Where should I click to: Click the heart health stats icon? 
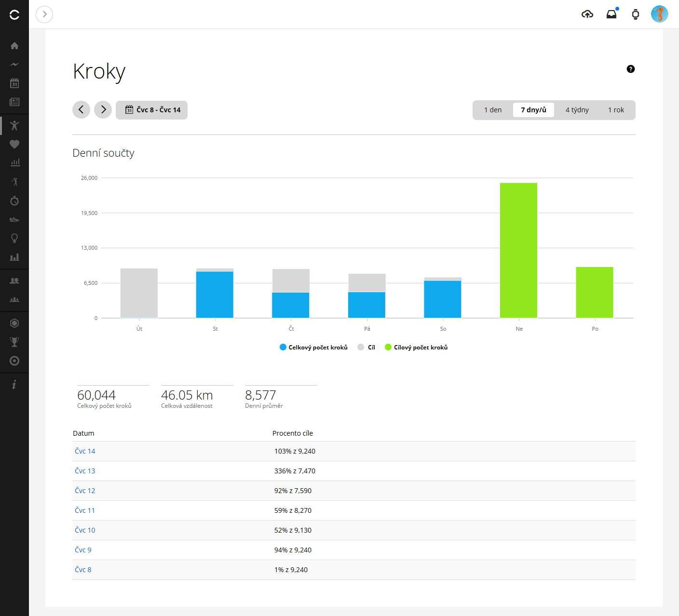point(14,144)
